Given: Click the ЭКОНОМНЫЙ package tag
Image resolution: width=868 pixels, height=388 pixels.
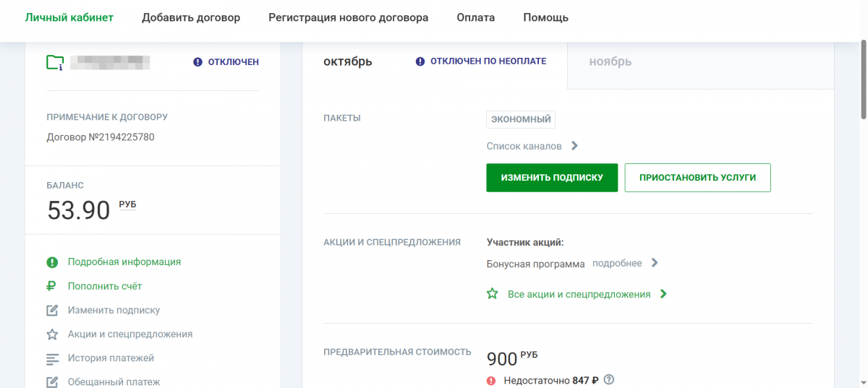Looking at the screenshot, I should [x=521, y=119].
